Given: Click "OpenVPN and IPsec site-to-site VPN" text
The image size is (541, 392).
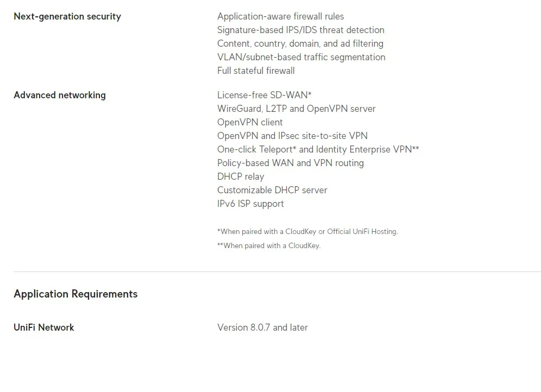Looking at the screenshot, I should point(292,136).
